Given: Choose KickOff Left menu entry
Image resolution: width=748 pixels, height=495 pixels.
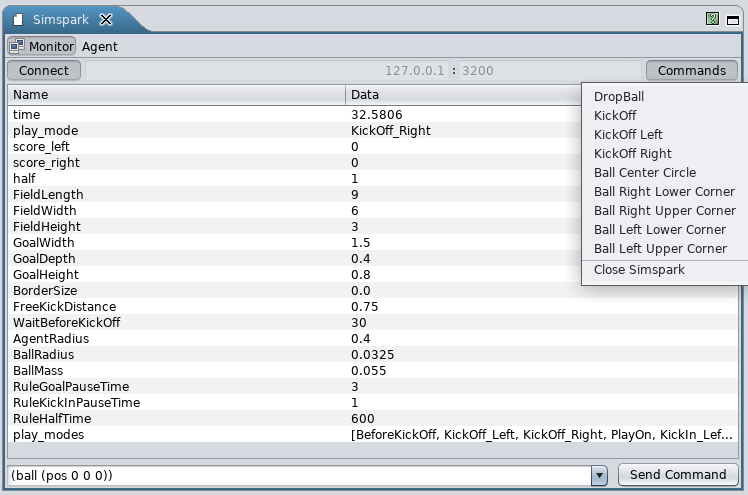Looking at the screenshot, I should point(628,135).
